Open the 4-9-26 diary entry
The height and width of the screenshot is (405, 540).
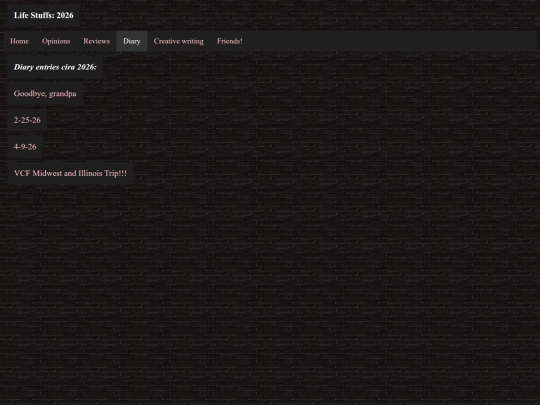pos(25,147)
